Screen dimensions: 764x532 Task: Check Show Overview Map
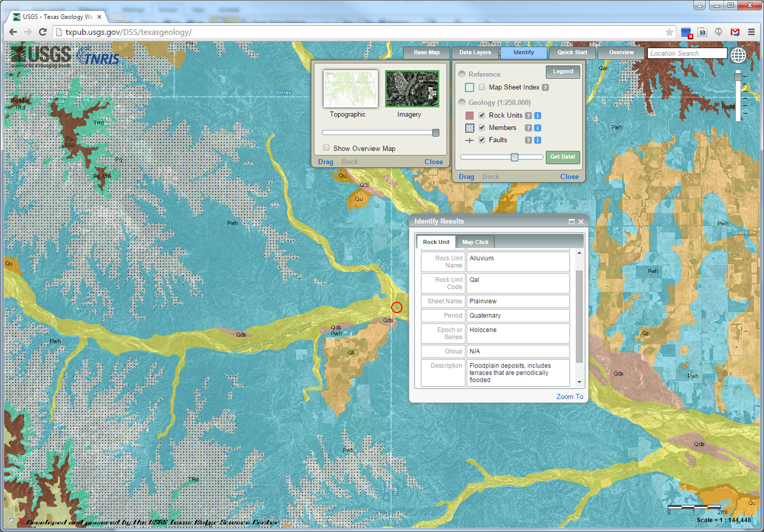point(326,148)
